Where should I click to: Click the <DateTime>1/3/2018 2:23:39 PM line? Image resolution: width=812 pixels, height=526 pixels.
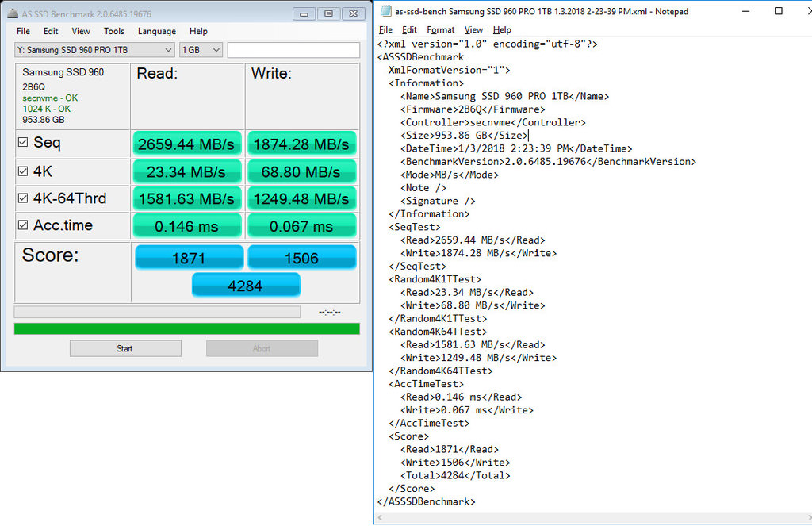pos(515,148)
